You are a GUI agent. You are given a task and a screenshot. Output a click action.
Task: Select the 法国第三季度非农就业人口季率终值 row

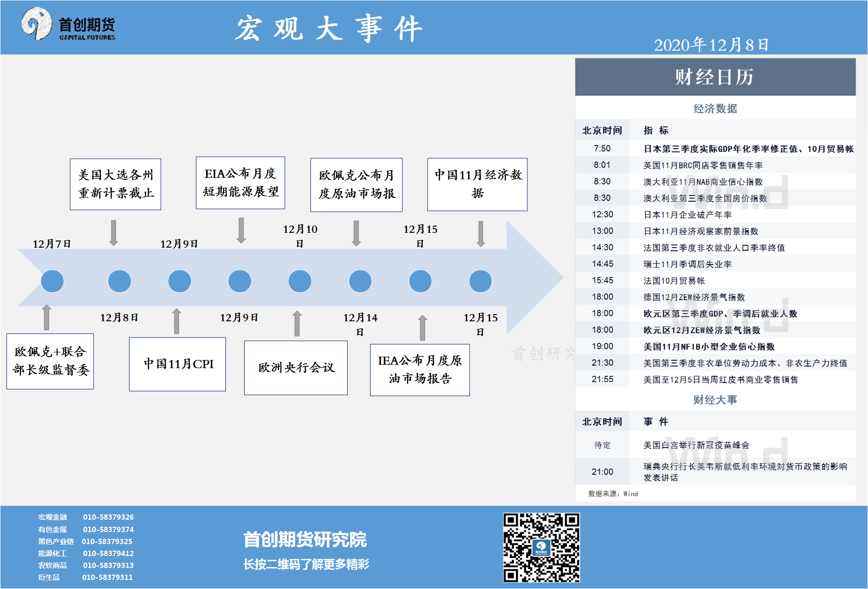pyautogui.click(x=715, y=248)
